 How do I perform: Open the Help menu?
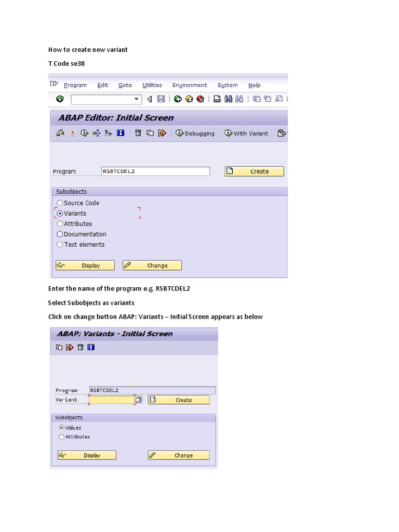(x=255, y=85)
